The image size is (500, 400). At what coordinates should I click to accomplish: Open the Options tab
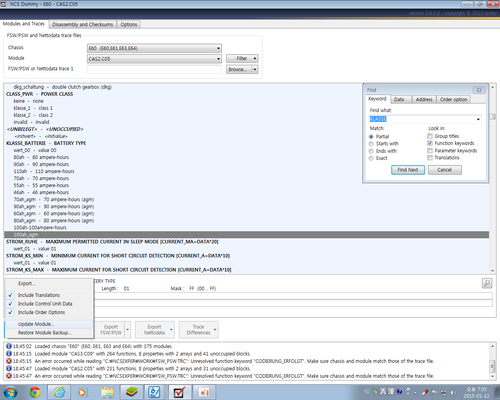click(129, 24)
